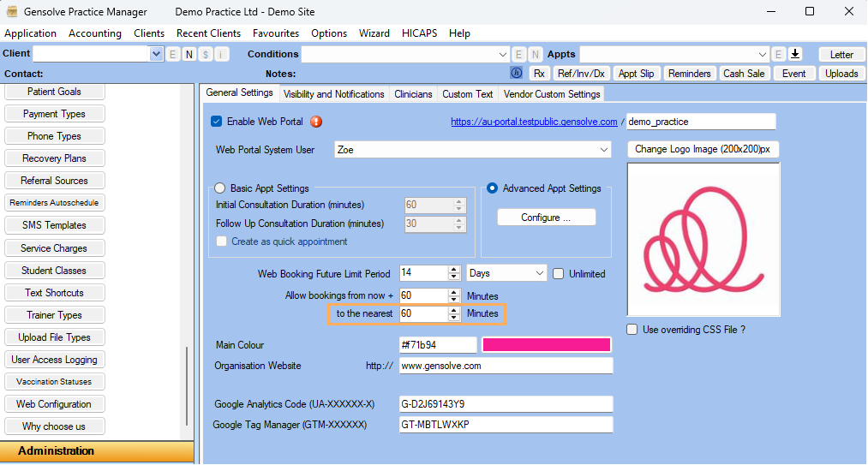
Task: Expand the Client dropdown arrow
Action: 156,54
